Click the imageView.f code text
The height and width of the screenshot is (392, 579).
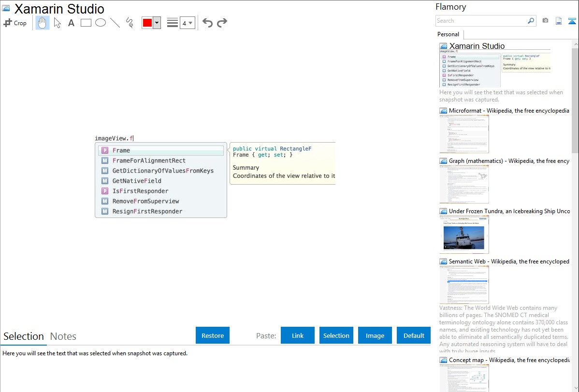[114, 138]
